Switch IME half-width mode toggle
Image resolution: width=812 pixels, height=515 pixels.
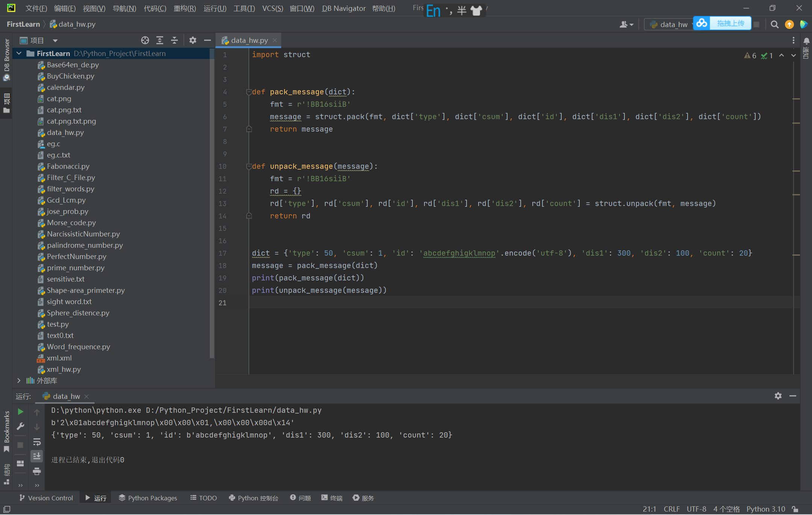[x=462, y=10]
